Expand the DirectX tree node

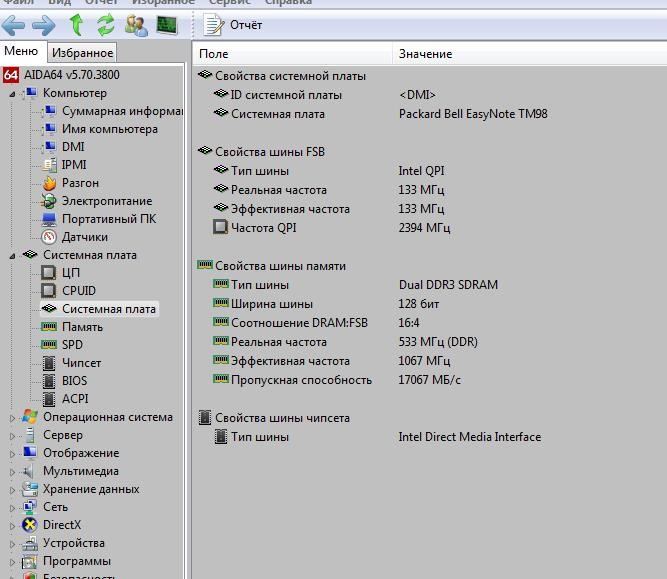click(13, 525)
